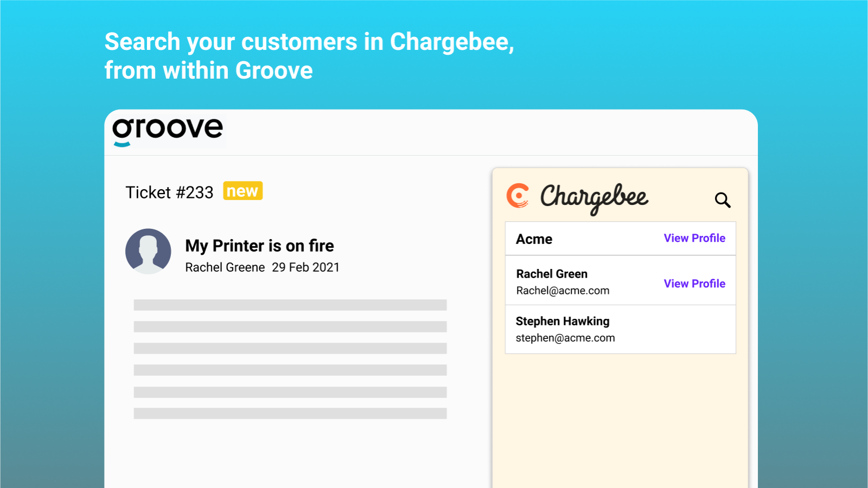The width and height of the screenshot is (868, 488).
Task: Click the Groove logo
Action: [167, 131]
